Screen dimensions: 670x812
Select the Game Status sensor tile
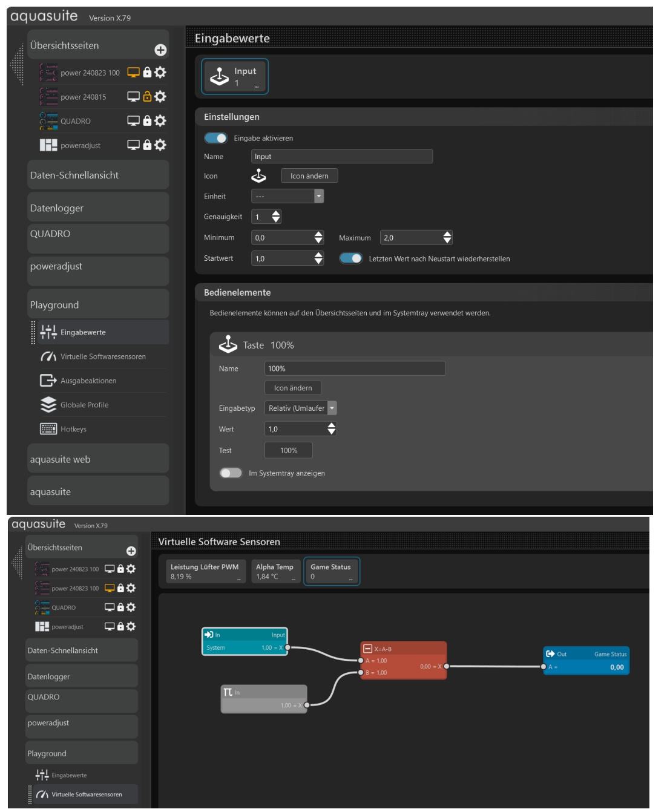(x=332, y=572)
